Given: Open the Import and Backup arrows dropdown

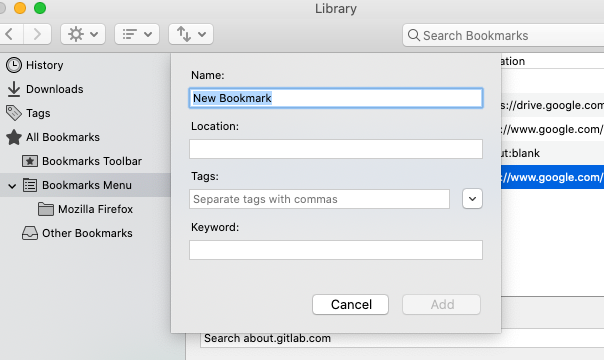Looking at the screenshot, I should click(191, 34).
